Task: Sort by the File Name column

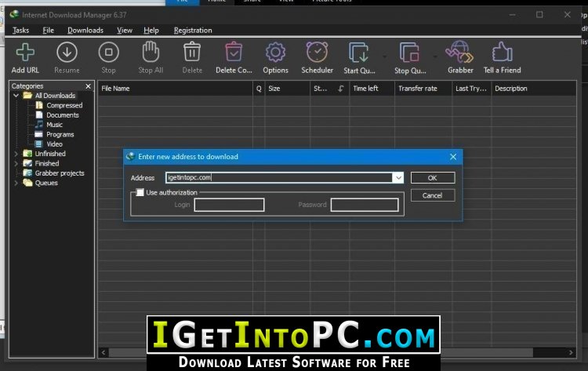Action: pos(175,89)
